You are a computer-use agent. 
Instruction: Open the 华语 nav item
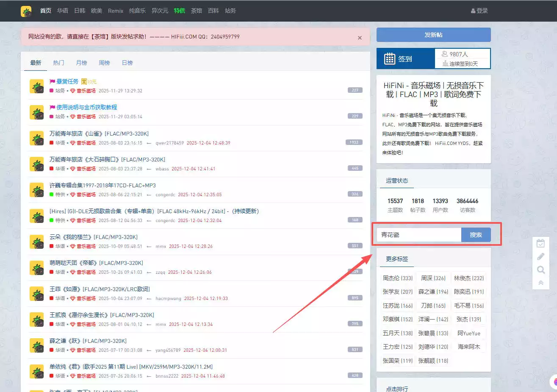tap(63, 11)
